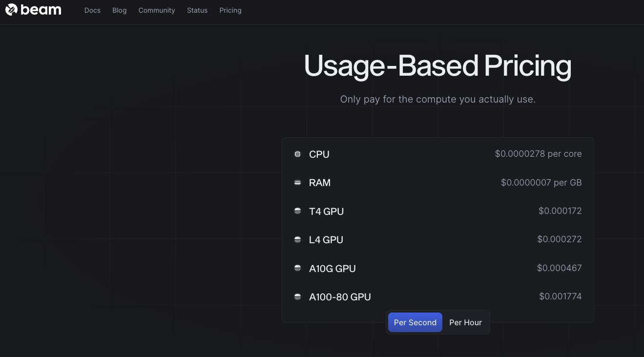Click the Usage-Based Pricing heading
Viewport: 644px width, 357px height.
coord(437,65)
